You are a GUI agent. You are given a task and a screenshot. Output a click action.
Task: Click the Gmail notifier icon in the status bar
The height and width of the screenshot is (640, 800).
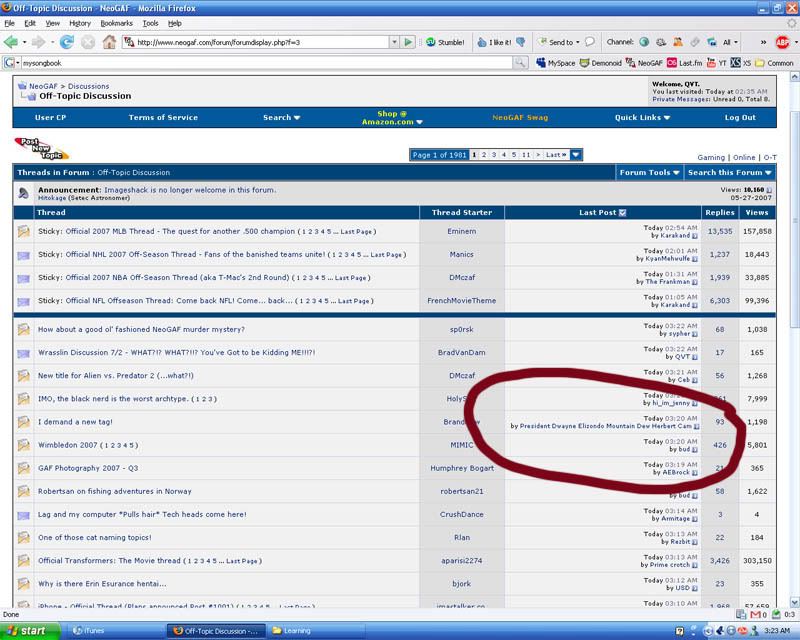(758, 614)
